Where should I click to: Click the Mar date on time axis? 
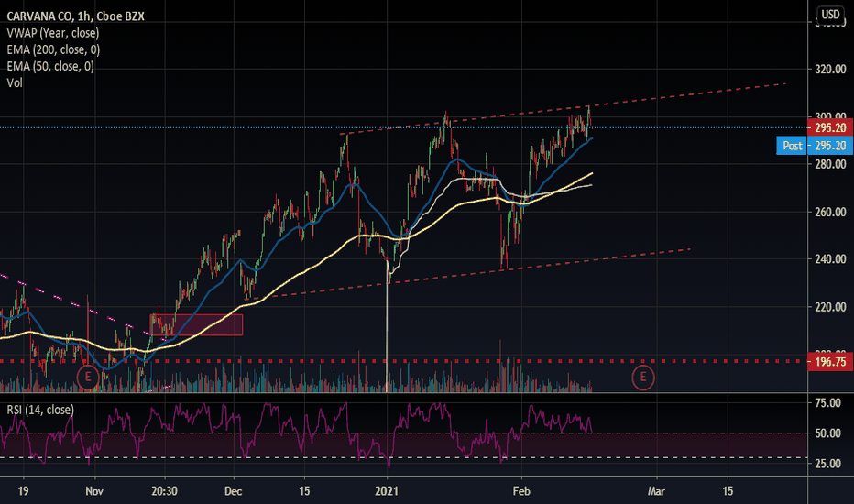[656, 491]
